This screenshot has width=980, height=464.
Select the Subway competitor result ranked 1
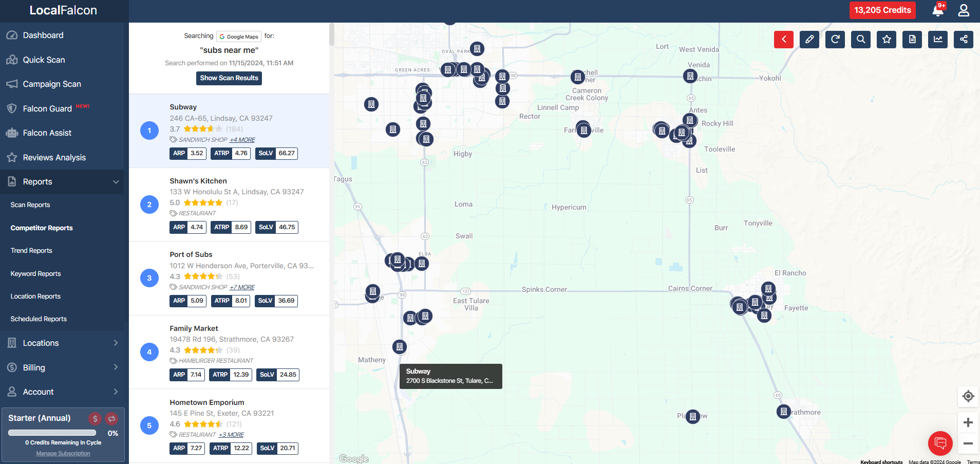[x=229, y=131]
